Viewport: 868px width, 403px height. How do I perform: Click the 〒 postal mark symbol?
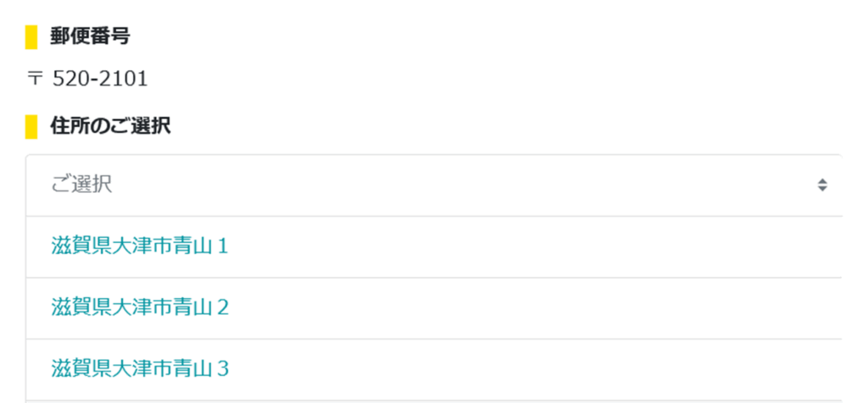[x=35, y=80]
